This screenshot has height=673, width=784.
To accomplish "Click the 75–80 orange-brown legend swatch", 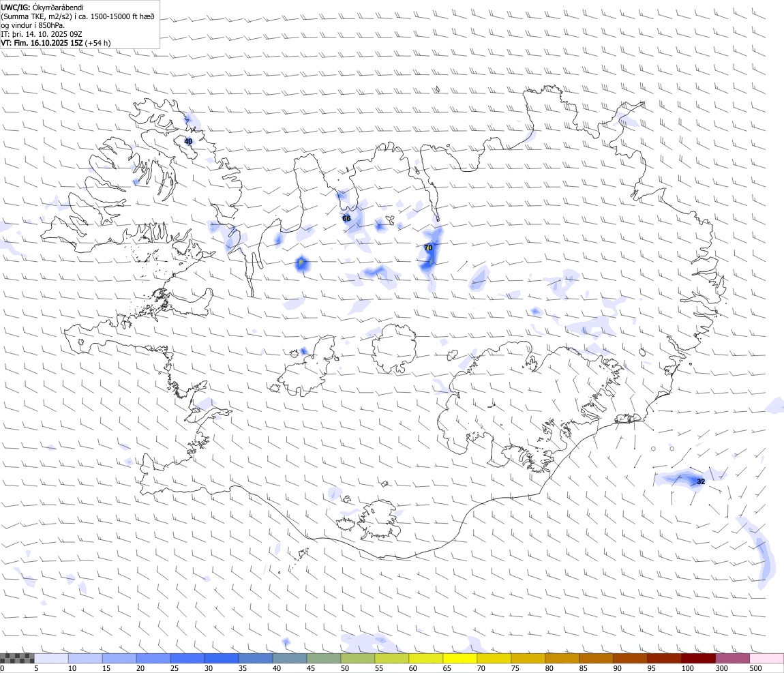I will tap(528, 658).
